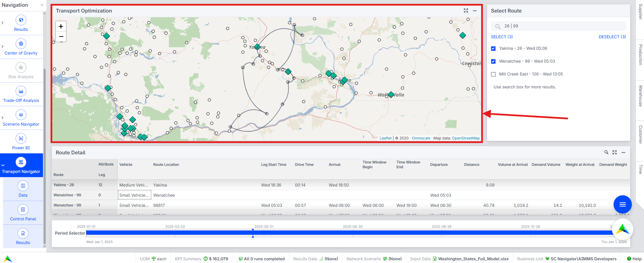Image resolution: width=644 pixels, height=263 pixels.
Task: Check Mill Creek East - 126 route
Action: click(493, 74)
